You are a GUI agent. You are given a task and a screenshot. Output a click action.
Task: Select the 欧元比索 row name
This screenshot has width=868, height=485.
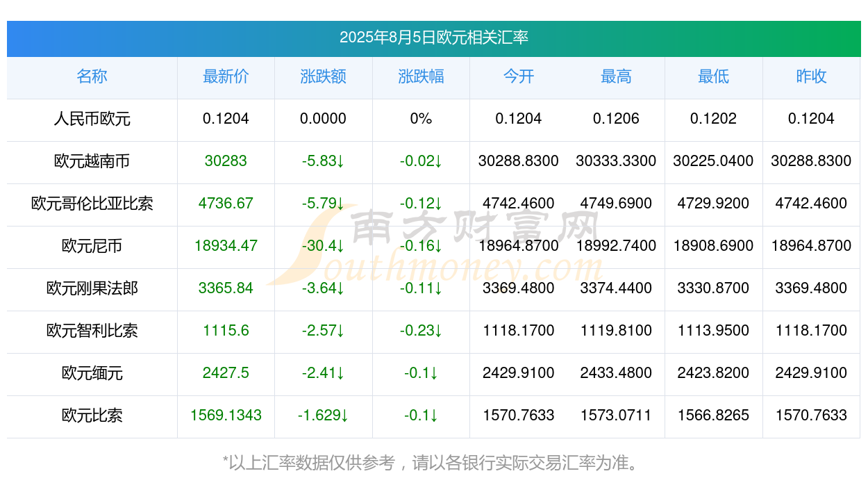tap(92, 416)
